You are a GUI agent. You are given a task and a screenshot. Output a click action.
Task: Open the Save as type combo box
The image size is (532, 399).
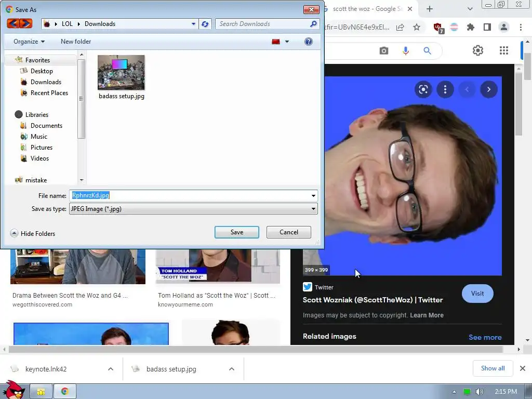pos(193,209)
